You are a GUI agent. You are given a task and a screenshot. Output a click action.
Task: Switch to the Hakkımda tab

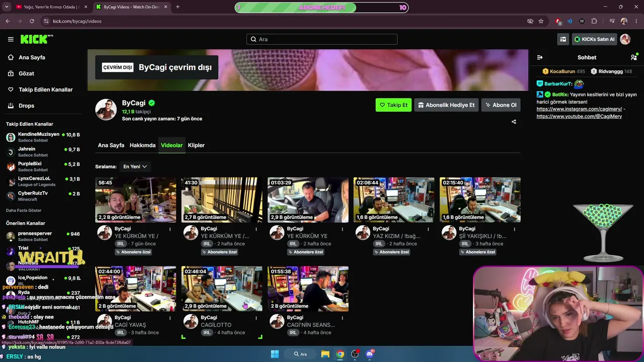click(142, 145)
